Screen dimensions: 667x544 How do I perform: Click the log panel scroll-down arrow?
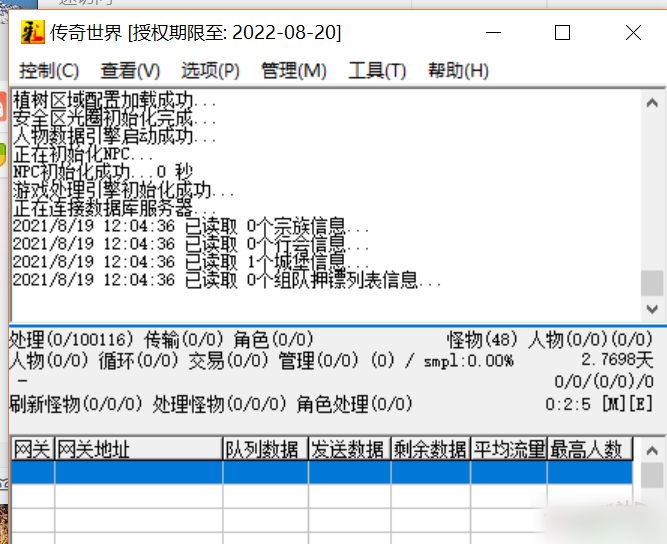[652, 309]
